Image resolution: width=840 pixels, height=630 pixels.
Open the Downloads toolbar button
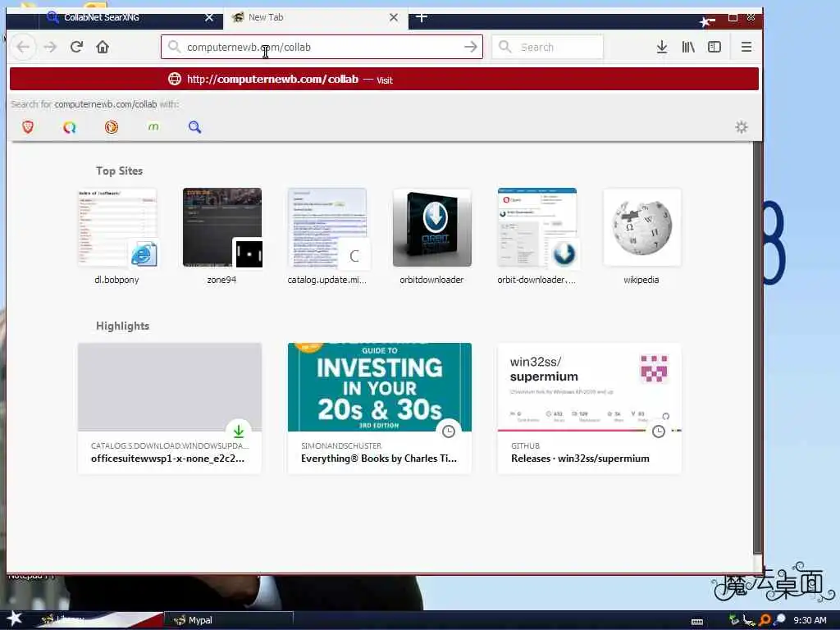pos(662,47)
